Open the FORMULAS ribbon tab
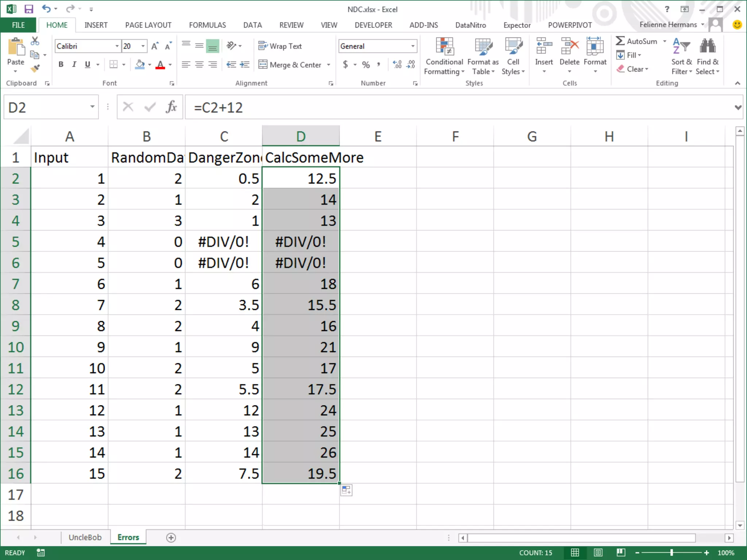Image resolution: width=747 pixels, height=560 pixels. (207, 25)
